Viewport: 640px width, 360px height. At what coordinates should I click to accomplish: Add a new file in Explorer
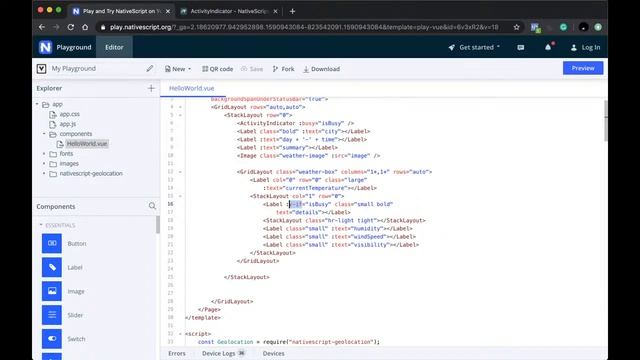tap(151, 88)
